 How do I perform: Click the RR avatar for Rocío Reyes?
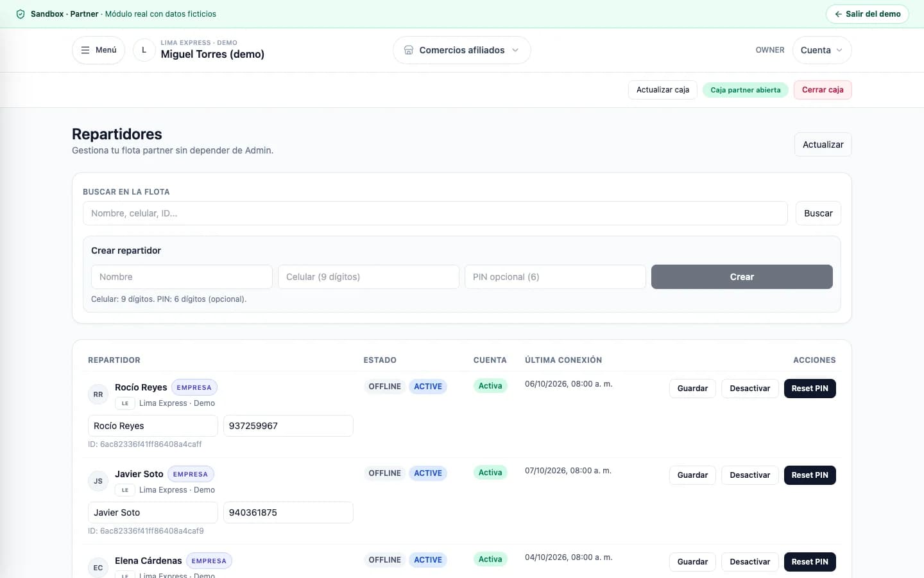click(x=98, y=394)
